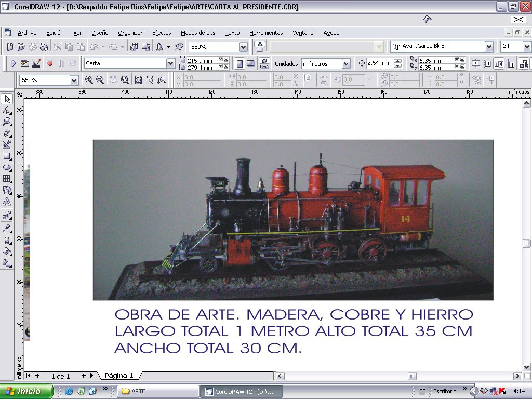Select the Basic Shapes tool in the toolbox
The width and height of the screenshot is (532, 399).
coord(7,190)
